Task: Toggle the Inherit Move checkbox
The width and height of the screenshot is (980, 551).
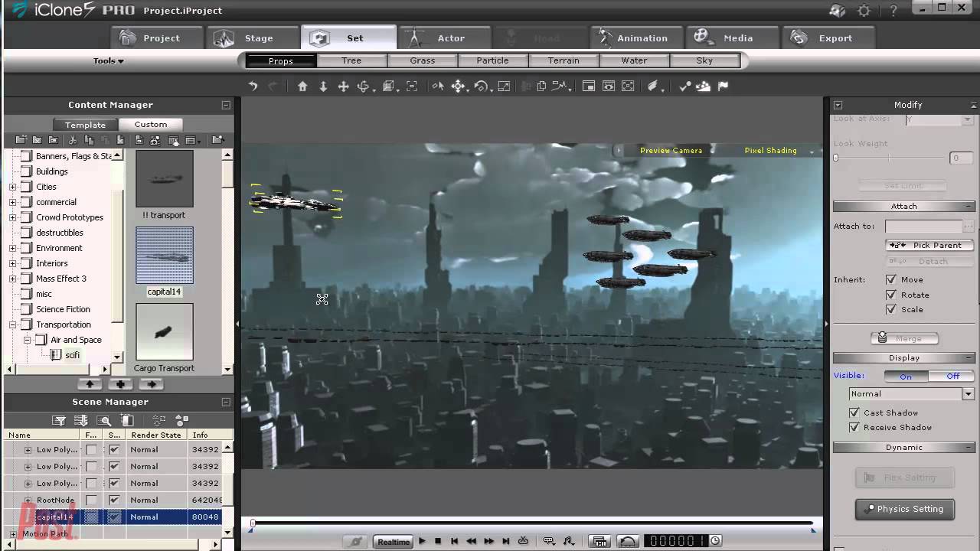Action: (x=890, y=280)
